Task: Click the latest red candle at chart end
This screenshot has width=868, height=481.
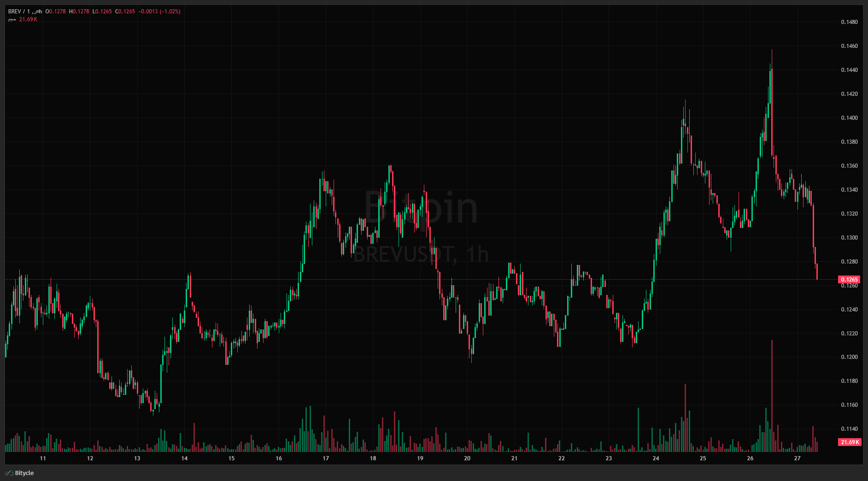Action: [x=817, y=272]
